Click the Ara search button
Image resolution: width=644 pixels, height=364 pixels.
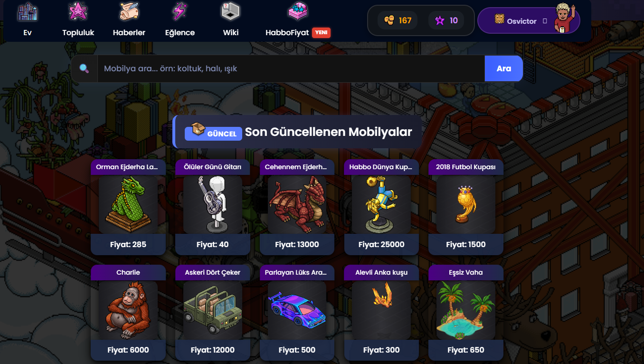click(x=504, y=68)
